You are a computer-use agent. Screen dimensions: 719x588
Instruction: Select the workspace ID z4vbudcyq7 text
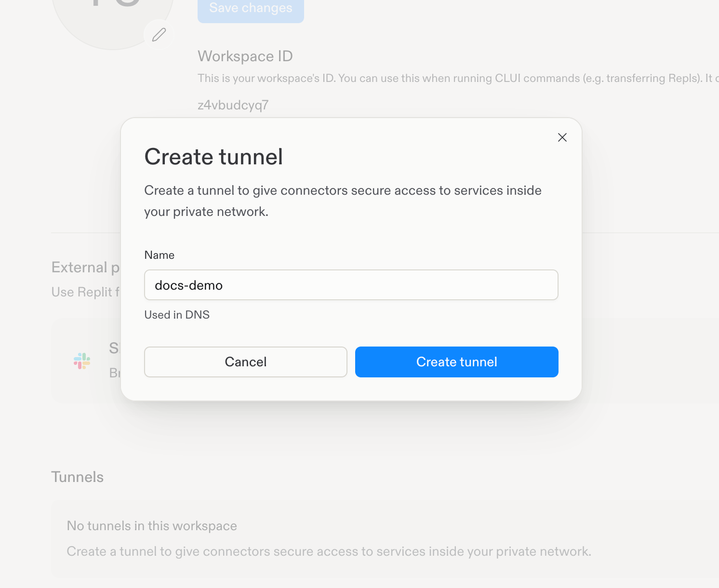click(x=233, y=105)
